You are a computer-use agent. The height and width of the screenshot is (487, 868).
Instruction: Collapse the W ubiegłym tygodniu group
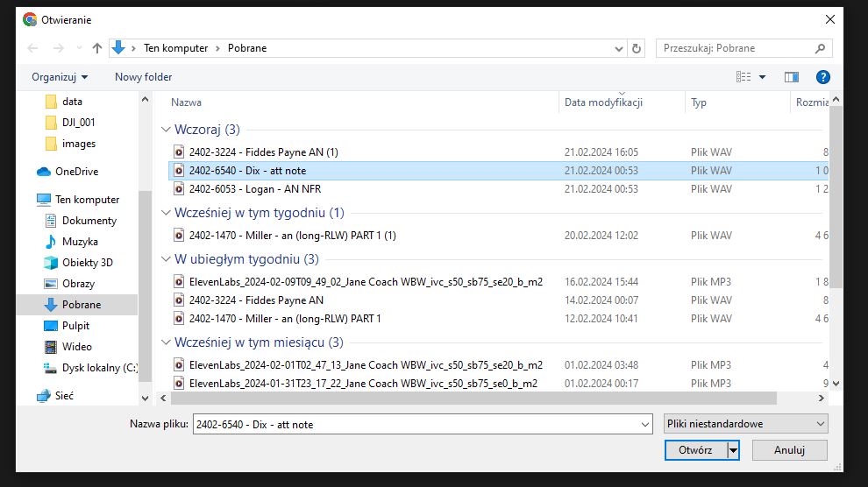tap(166, 259)
